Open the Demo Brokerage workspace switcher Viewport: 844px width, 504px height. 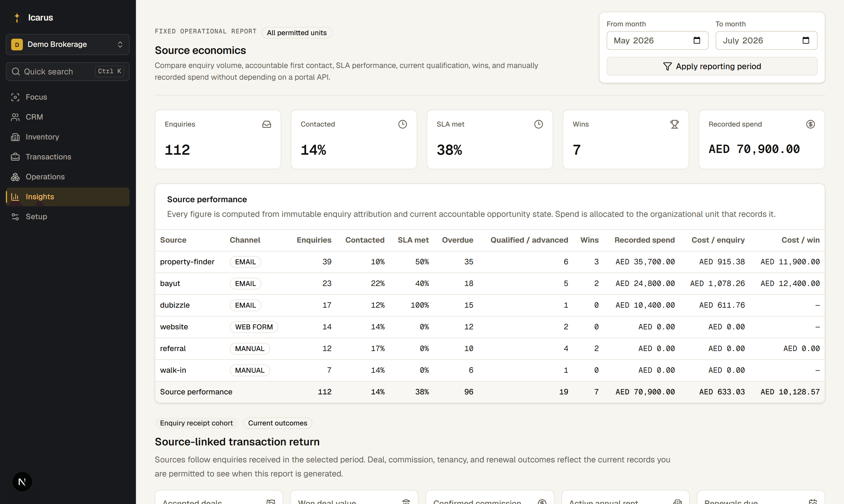click(68, 45)
